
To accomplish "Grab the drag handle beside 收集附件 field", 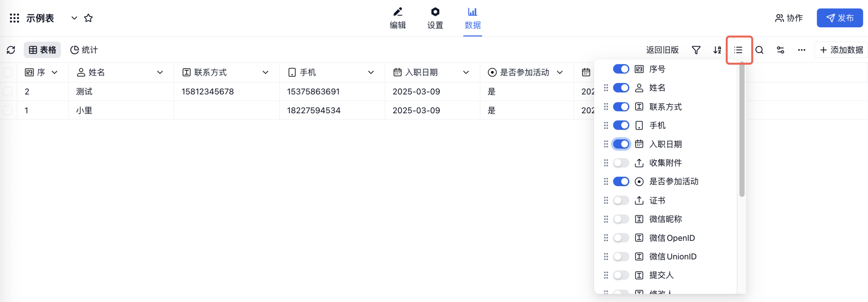I will point(606,163).
